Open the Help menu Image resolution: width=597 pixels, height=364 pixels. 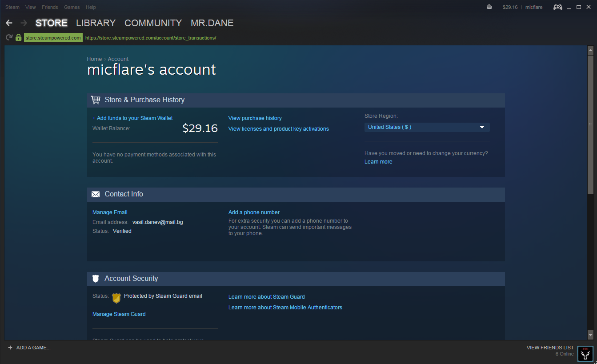click(91, 7)
